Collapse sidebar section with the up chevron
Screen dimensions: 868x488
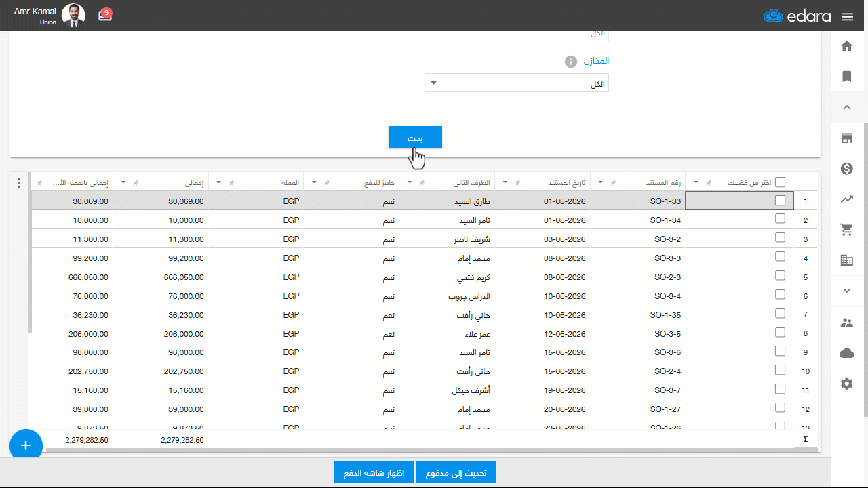coord(846,107)
